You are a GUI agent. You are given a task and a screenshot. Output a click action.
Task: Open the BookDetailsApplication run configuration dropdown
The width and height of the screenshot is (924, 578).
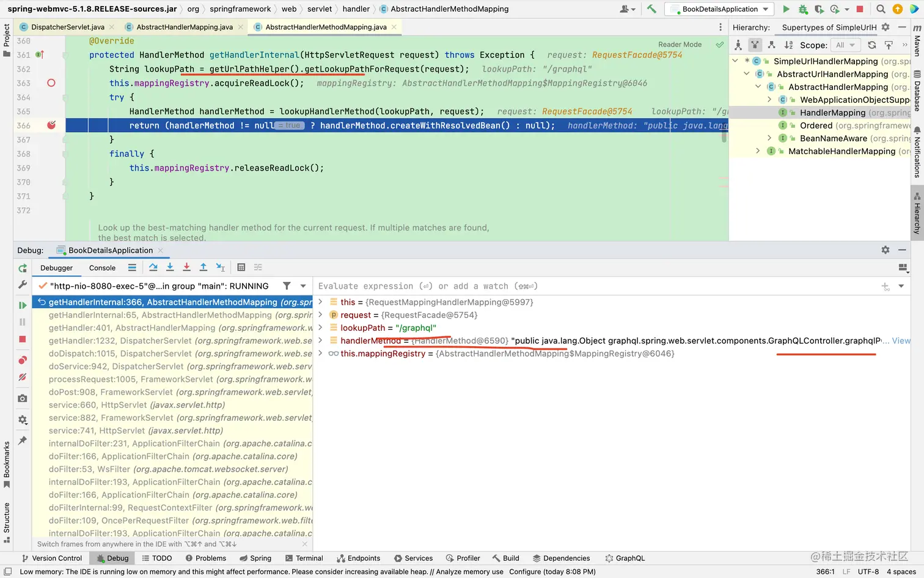click(719, 9)
